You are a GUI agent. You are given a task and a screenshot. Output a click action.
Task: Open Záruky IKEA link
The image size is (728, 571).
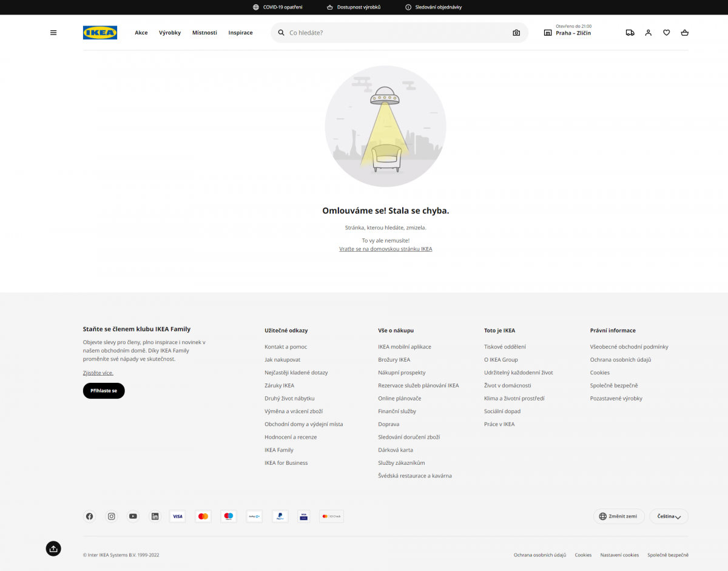click(280, 385)
